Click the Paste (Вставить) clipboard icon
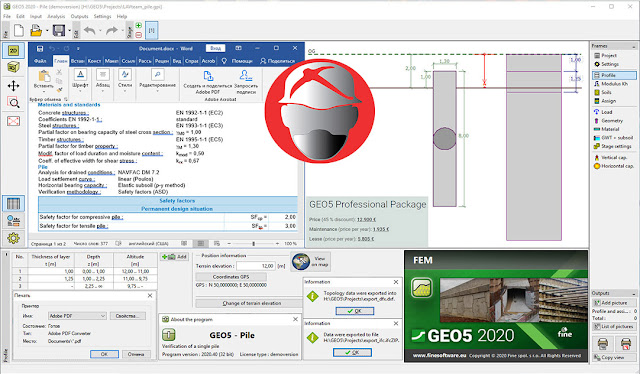Image resolution: width=640 pixels, height=374 pixels. [x=44, y=76]
